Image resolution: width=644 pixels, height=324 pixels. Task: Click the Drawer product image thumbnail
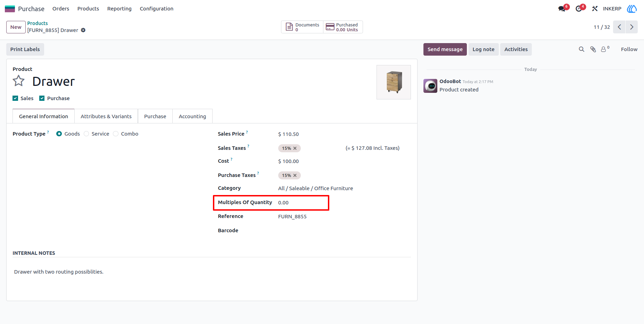(394, 82)
